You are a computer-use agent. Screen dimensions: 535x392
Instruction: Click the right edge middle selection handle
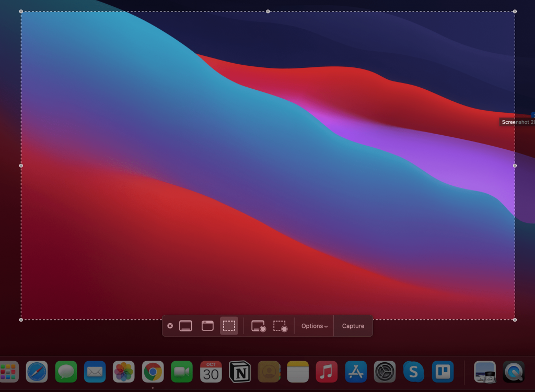point(515,165)
